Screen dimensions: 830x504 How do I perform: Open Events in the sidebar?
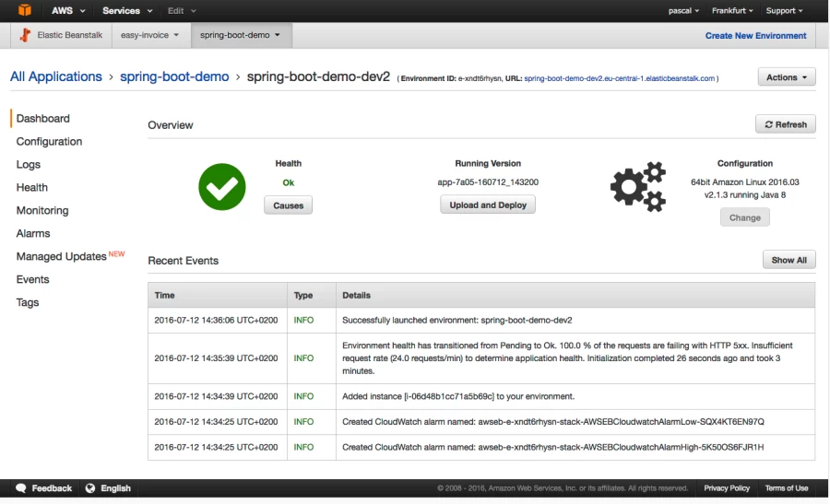[32, 279]
